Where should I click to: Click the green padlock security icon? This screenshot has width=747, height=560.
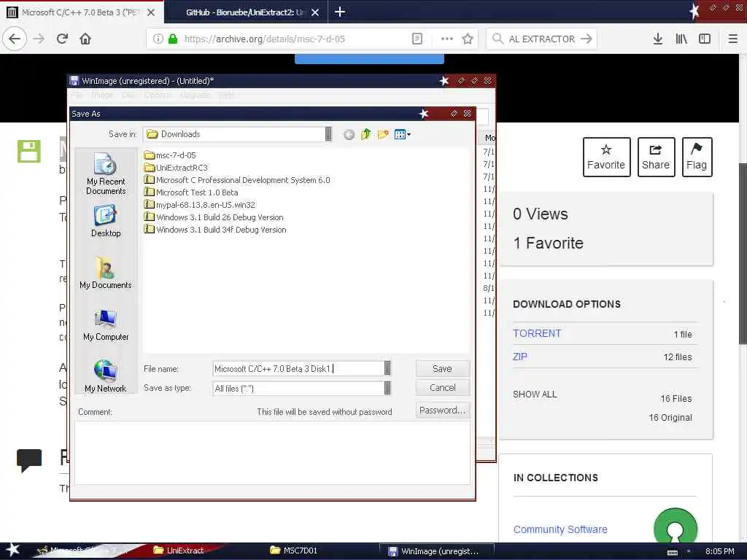(x=173, y=39)
